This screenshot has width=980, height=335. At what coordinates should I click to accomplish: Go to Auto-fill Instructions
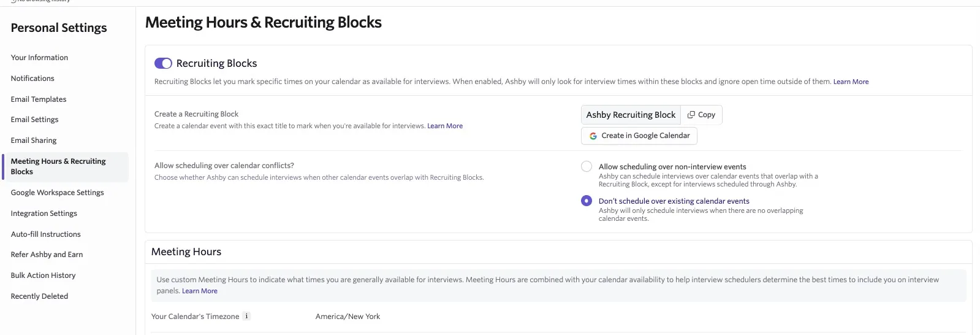click(x=45, y=234)
